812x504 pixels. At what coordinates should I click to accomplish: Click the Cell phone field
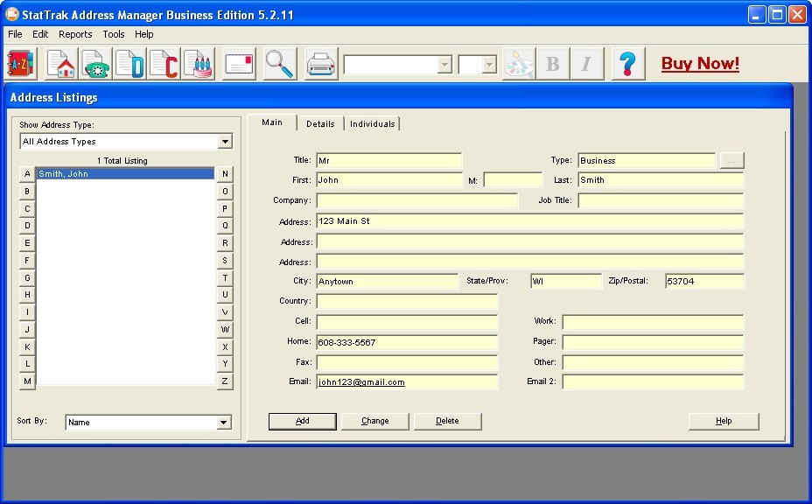[407, 322]
